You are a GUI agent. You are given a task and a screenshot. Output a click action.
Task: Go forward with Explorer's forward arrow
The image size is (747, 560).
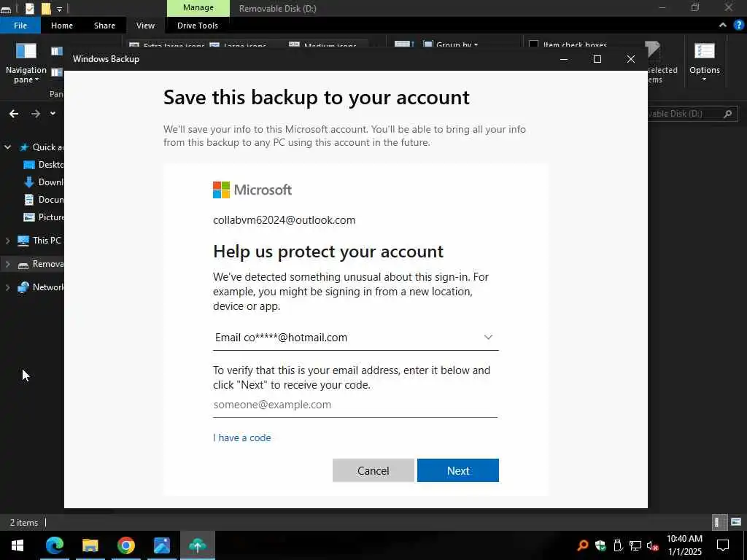tap(36, 113)
